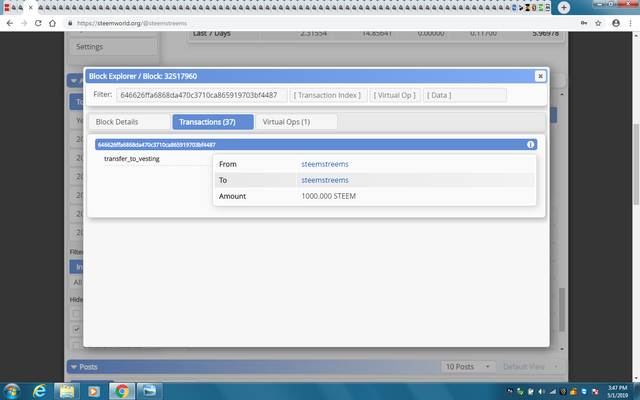Open steemstreems link in From row
The height and width of the screenshot is (400, 640).
tap(325, 164)
